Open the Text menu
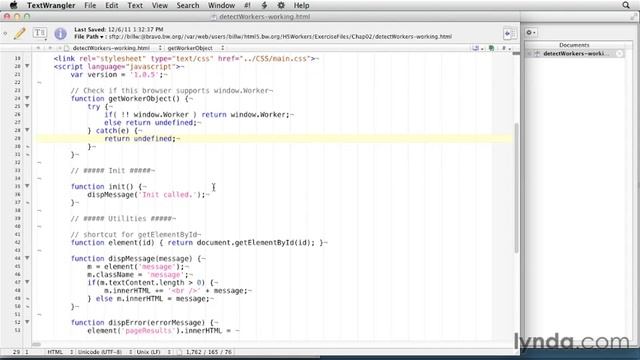Viewport: 640px width, 360px height. pos(135,5)
